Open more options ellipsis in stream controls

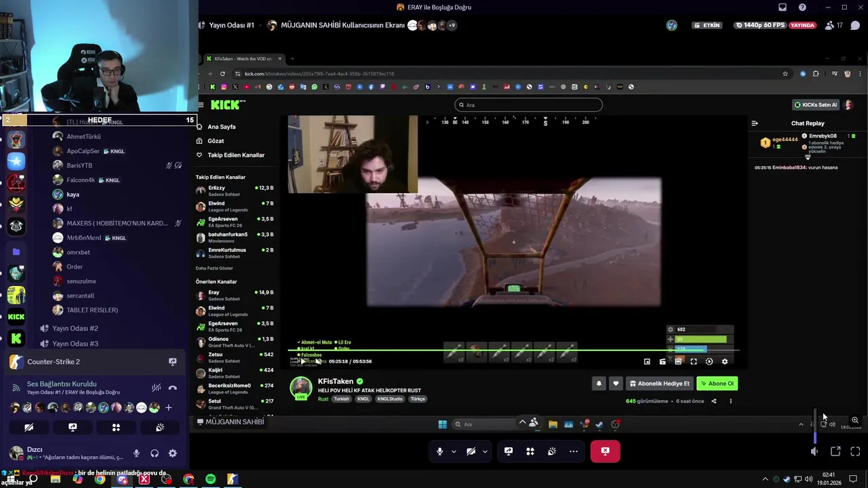[x=574, y=451]
